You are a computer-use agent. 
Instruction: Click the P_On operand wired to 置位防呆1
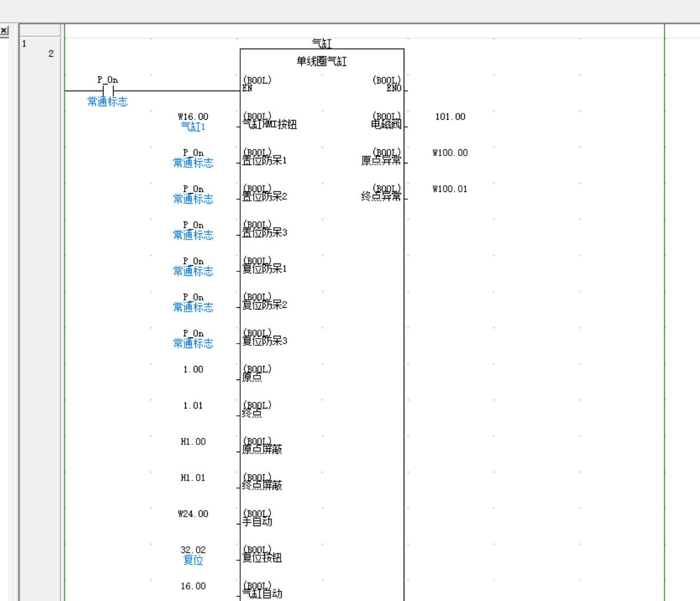[x=193, y=157]
